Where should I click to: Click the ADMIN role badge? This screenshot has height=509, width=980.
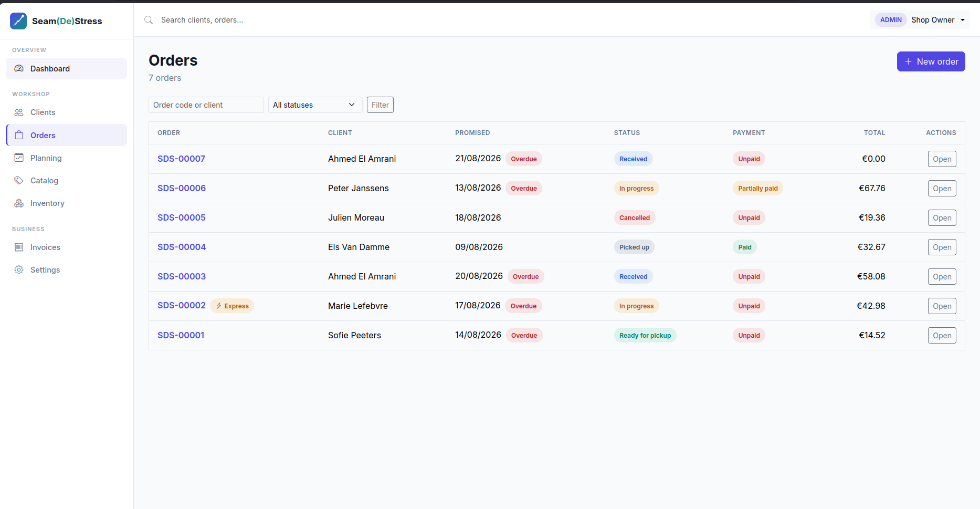(x=891, y=20)
